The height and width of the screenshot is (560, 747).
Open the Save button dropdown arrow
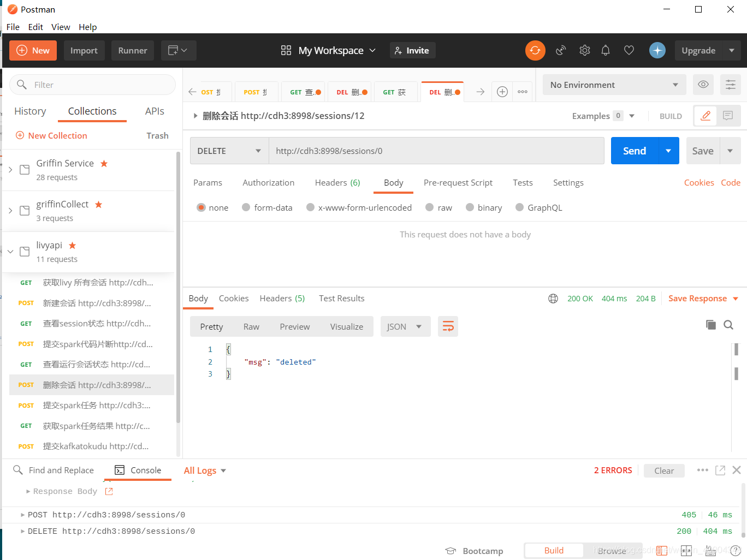tap(730, 151)
